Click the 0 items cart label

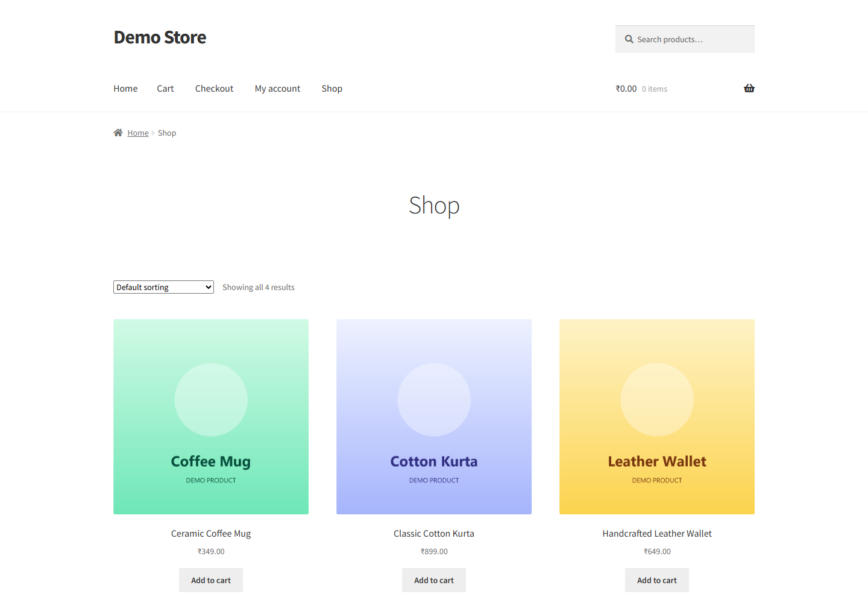[x=655, y=89]
